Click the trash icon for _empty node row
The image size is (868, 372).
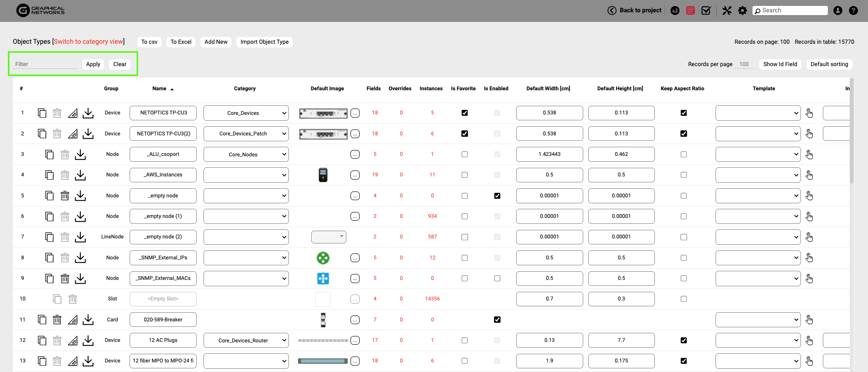coord(65,196)
